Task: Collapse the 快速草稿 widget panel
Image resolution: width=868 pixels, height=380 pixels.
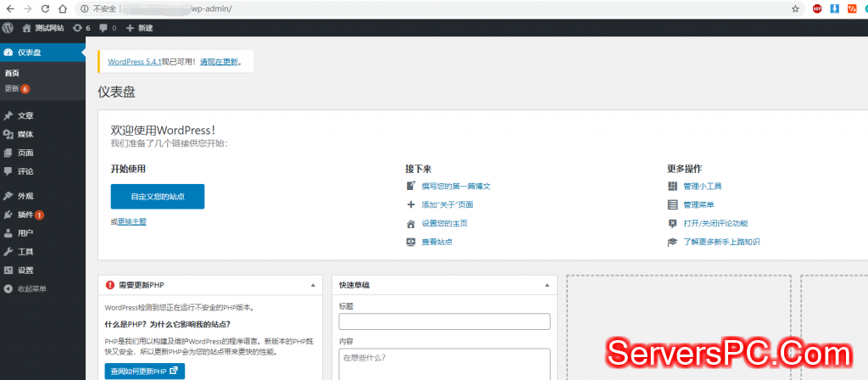Action: click(548, 285)
